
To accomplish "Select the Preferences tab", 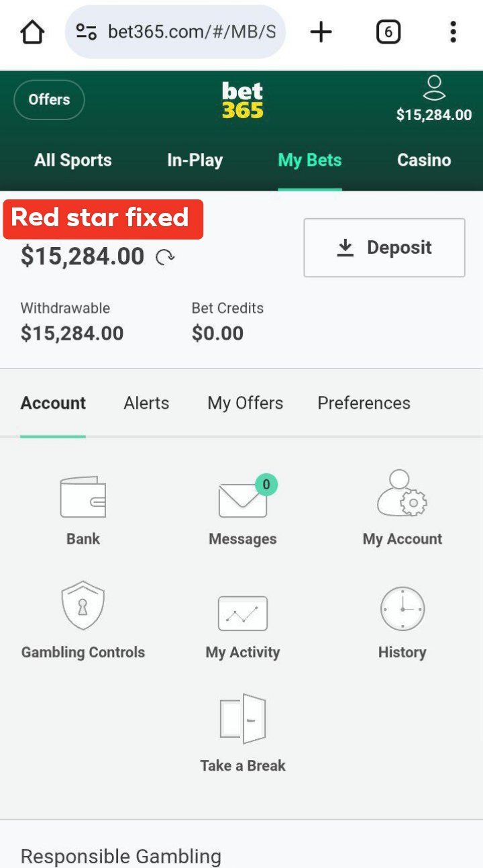I will [x=364, y=403].
